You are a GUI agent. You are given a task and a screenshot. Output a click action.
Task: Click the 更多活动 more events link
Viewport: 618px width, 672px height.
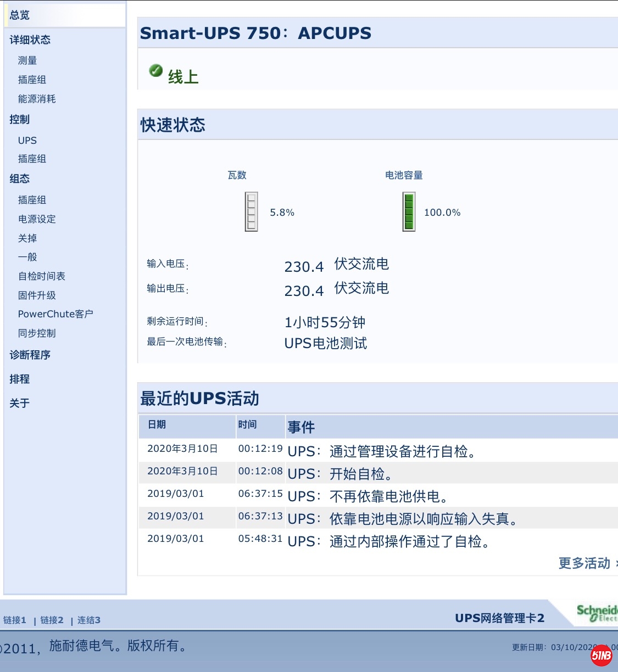584,563
